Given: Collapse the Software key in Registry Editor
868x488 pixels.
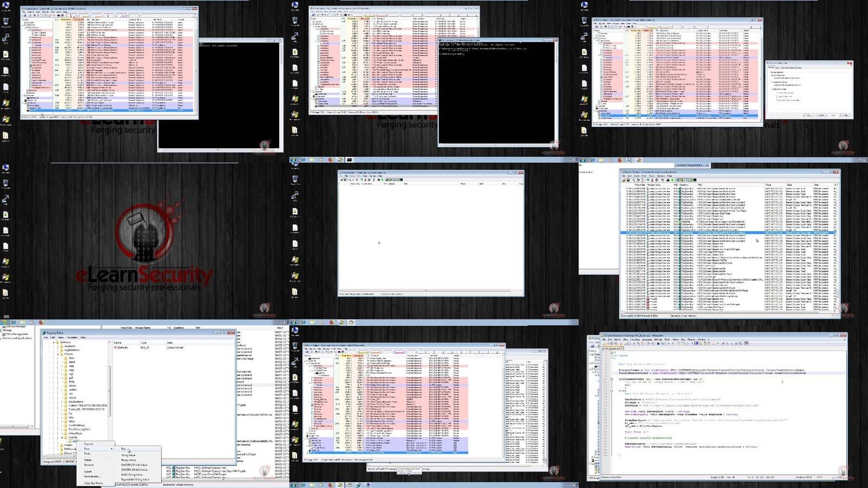Looking at the screenshot, I should point(54,342).
